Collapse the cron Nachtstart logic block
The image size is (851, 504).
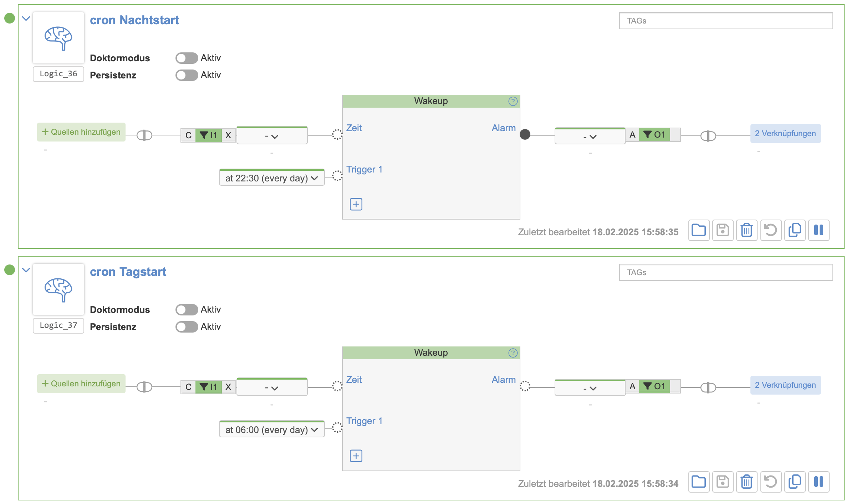click(26, 19)
